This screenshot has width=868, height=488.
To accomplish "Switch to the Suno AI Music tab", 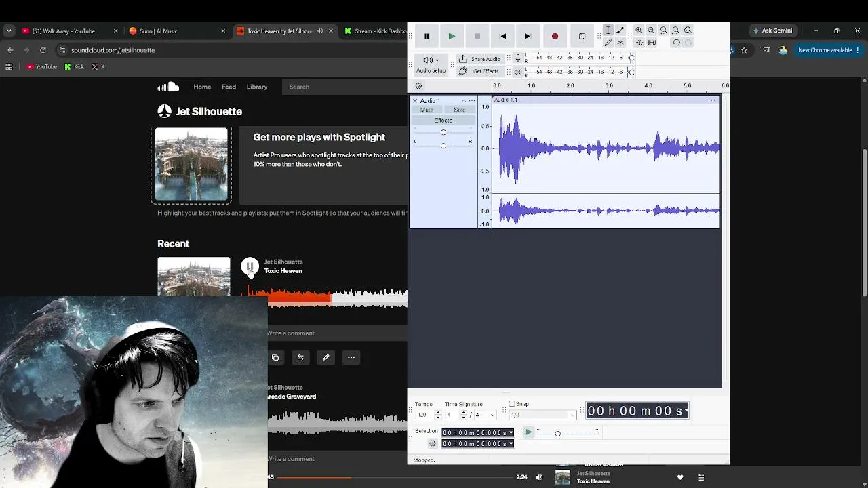I will 178,31.
